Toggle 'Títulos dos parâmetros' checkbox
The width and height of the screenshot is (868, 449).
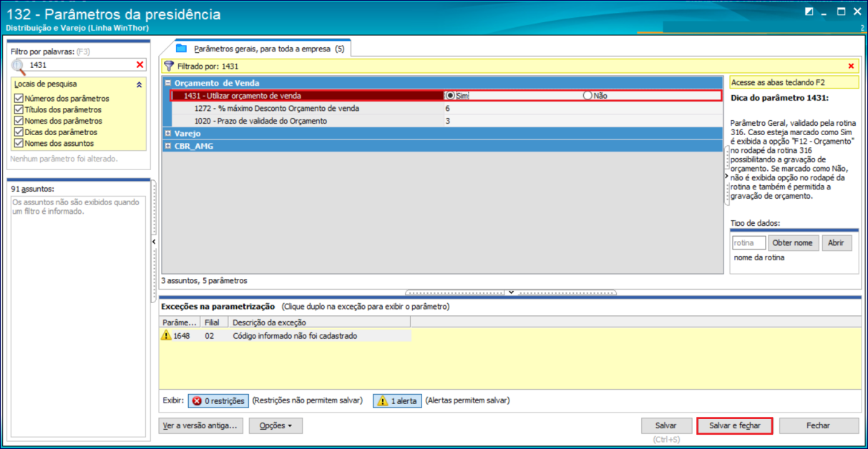(x=19, y=110)
